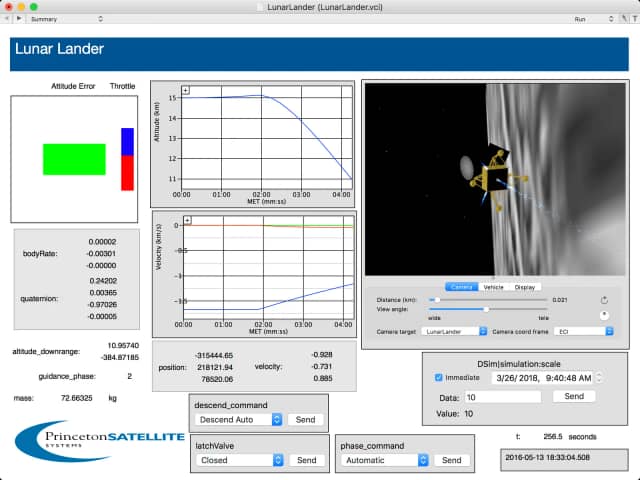Image resolution: width=640 pixels, height=480 pixels.
Task: Open the phase_command dropdown
Action: coord(384,460)
